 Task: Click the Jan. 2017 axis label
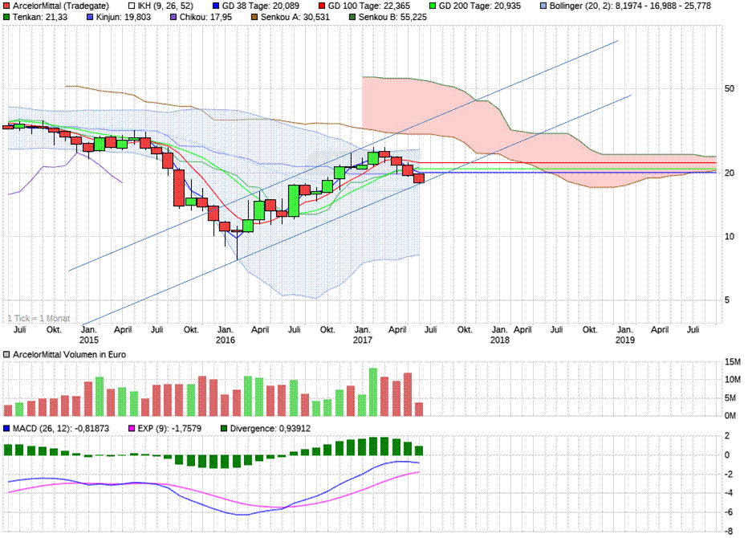click(x=364, y=333)
